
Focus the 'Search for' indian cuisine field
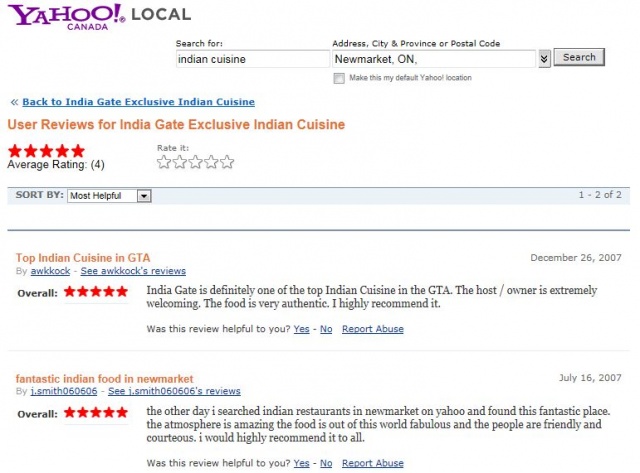(253, 59)
